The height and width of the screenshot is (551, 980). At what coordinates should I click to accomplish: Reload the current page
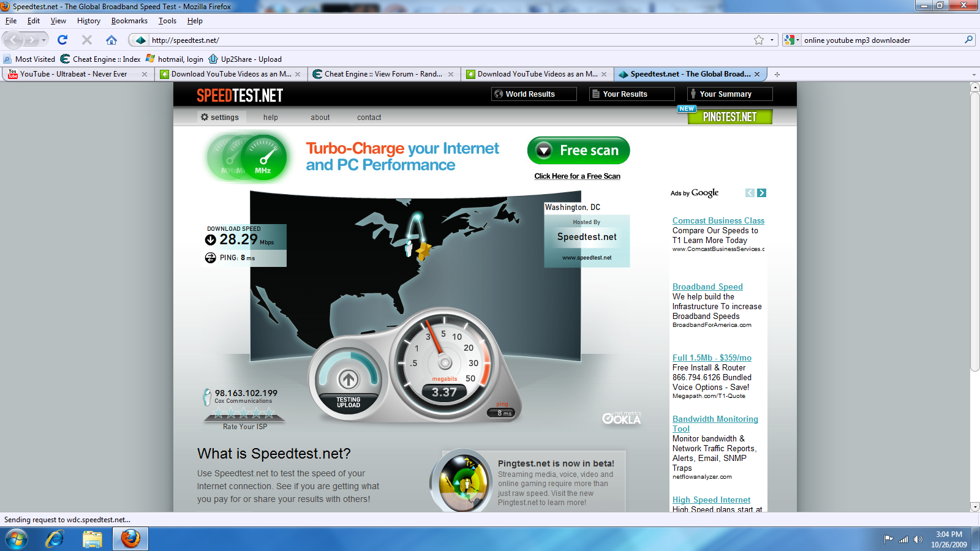pyautogui.click(x=62, y=40)
